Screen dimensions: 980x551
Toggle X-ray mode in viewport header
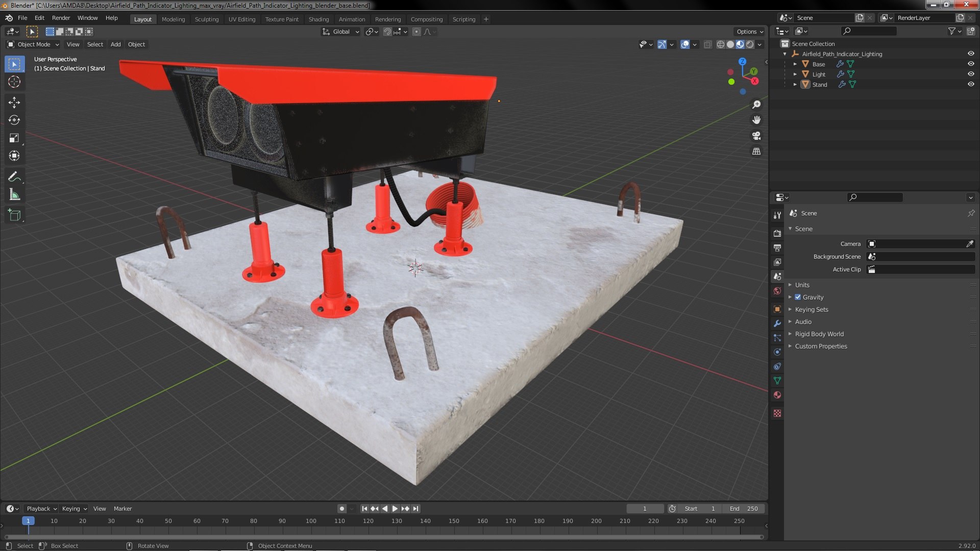[x=707, y=44]
